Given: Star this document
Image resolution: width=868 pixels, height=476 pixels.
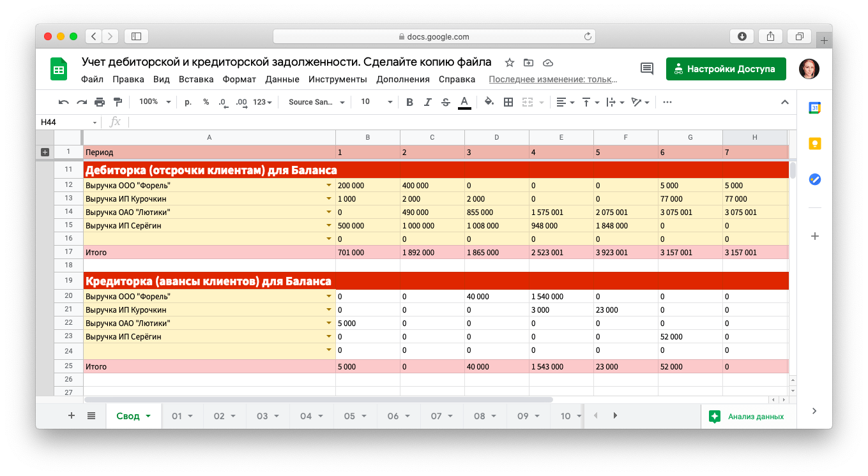Looking at the screenshot, I should (509, 63).
